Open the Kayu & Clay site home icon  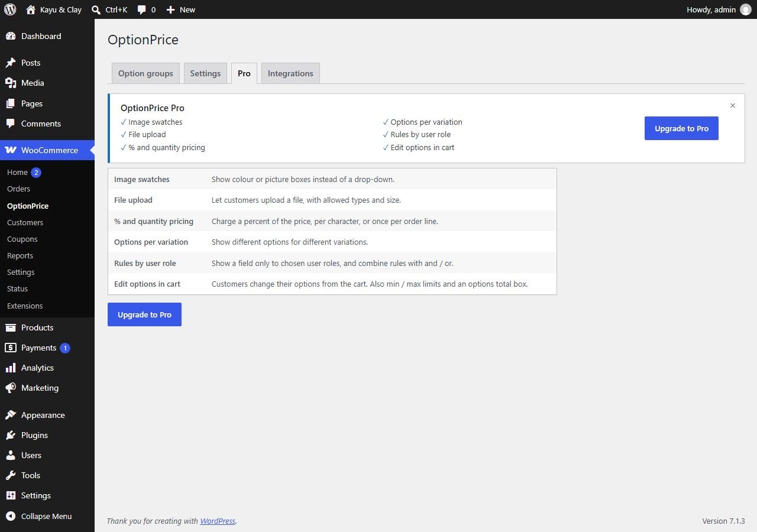pyautogui.click(x=31, y=9)
